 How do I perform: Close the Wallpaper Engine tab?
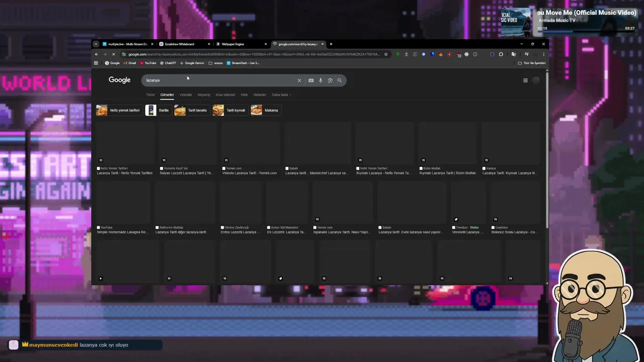(266, 44)
